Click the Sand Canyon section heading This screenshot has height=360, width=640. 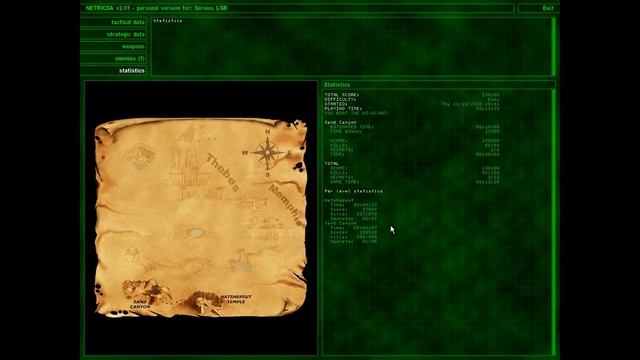[340, 122]
